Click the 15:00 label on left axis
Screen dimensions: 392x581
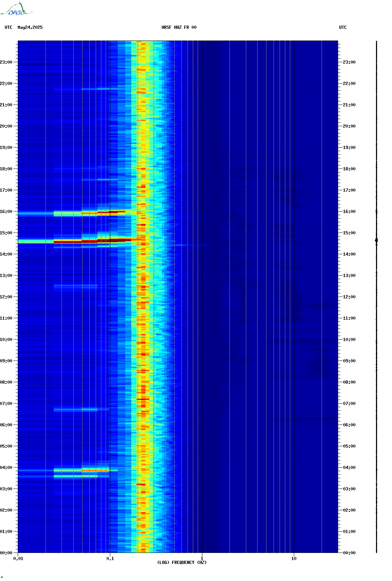6,233
